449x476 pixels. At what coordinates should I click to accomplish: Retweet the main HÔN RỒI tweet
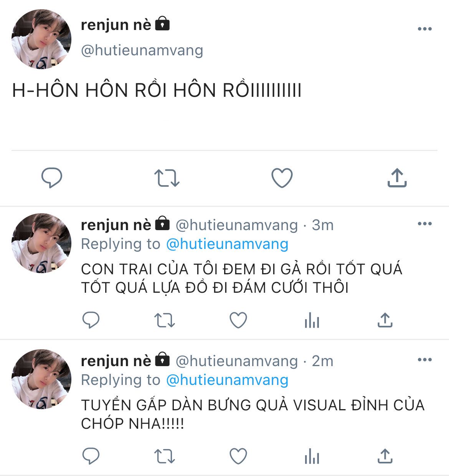point(167,178)
